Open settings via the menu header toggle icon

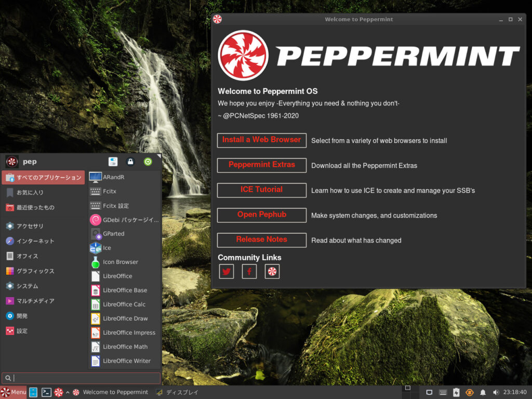point(113,162)
